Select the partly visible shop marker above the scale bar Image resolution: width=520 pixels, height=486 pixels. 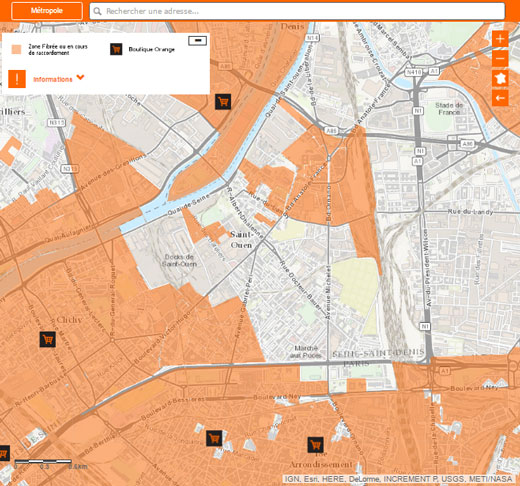point(4,453)
